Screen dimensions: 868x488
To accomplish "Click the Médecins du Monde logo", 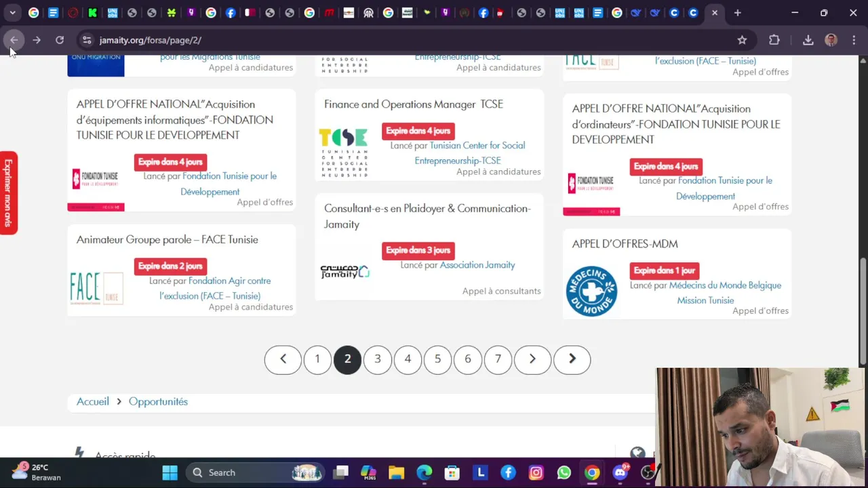I will click(591, 291).
